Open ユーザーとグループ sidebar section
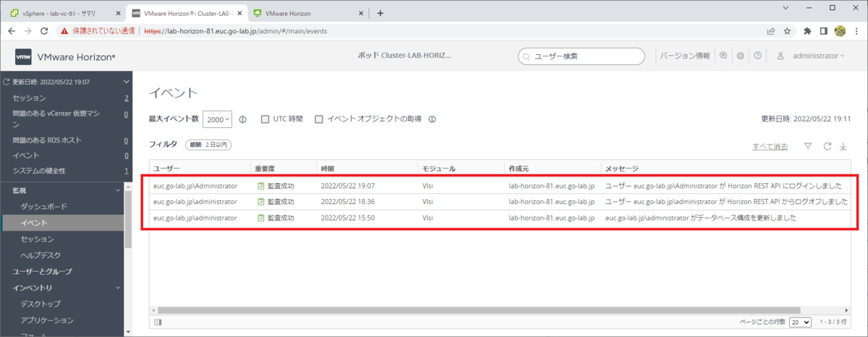Image resolution: width=868 pixels, height=337 pixels. point(42,271)
